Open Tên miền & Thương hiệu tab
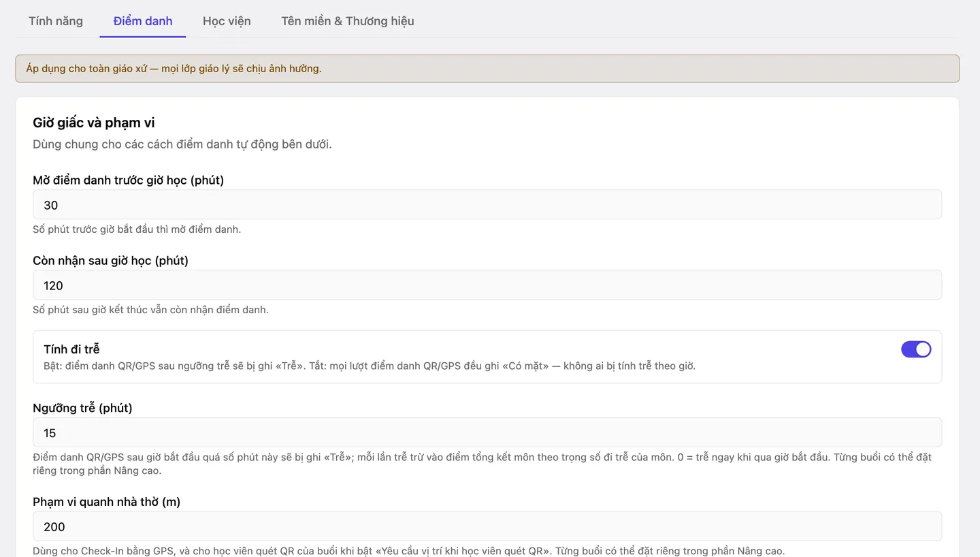Viewport: 980px width, 557px height. point(348,21)
